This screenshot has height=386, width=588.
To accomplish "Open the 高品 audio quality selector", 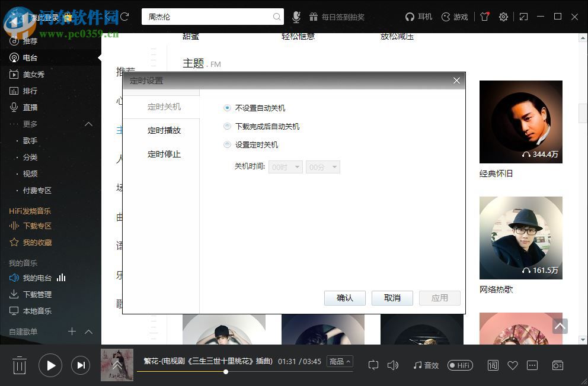I will 339,361.
